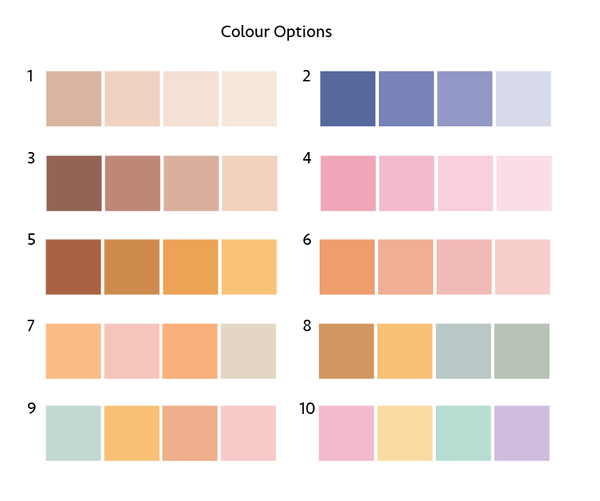Click the number 7 palette label
This screenshot has height=501, width=600.
[31, 325]
